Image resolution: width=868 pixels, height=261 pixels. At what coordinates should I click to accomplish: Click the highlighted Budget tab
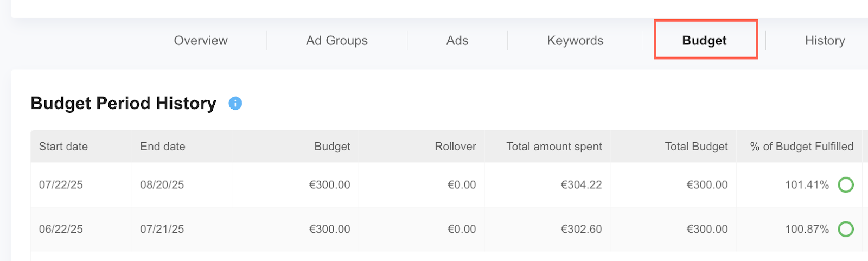pos(704,41)
